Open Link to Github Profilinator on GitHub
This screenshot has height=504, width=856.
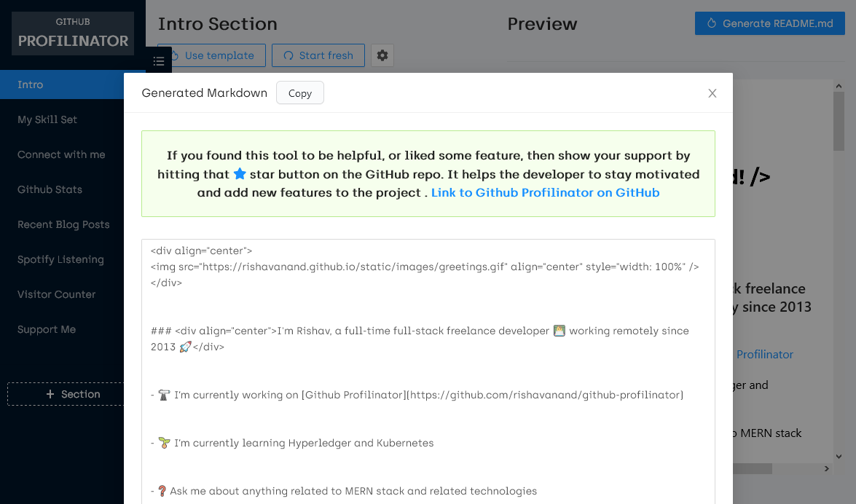click(545, 193)
